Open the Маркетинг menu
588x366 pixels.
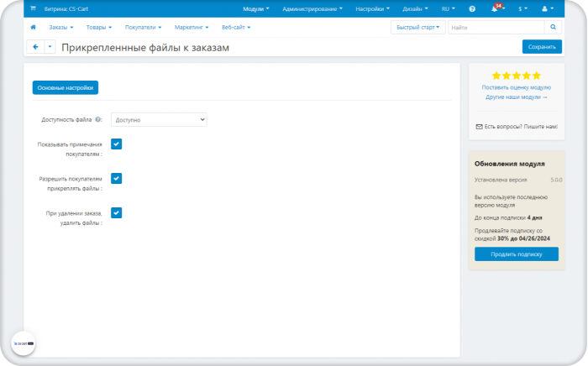pos(192,28)
